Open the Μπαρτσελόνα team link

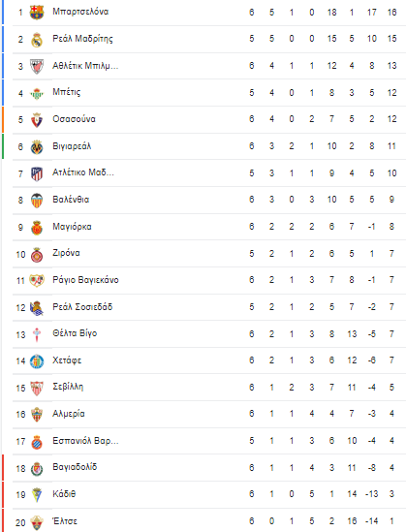coord(80,12)
